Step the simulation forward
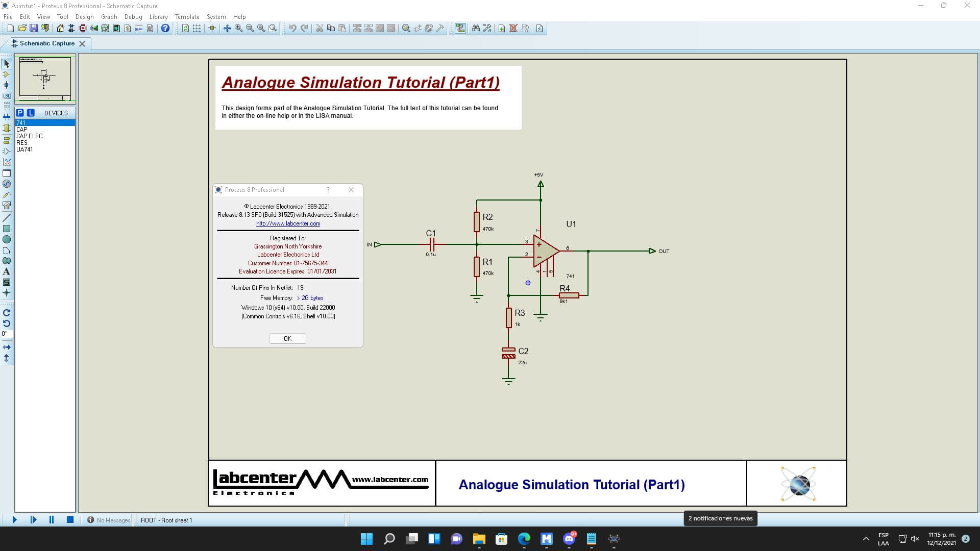This screenshot has height=551, width=980. click(x=33, y=520)
